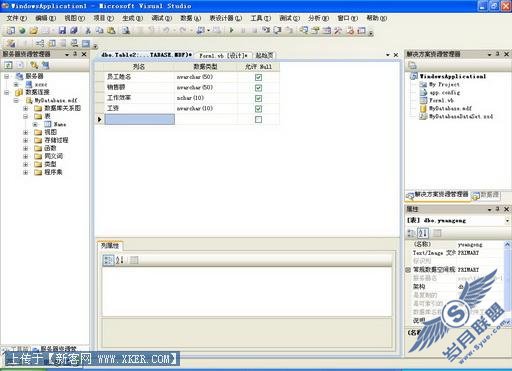Expand the 视图 (Views) folder

pyautogui.click(x=25, y=132)
